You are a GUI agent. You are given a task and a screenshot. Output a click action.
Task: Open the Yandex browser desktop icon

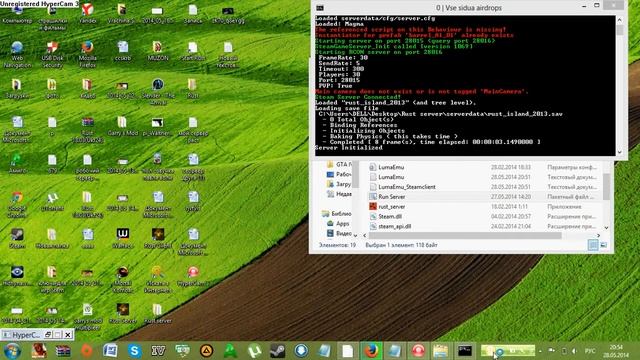pyautogui.click(x=87, y=13)
